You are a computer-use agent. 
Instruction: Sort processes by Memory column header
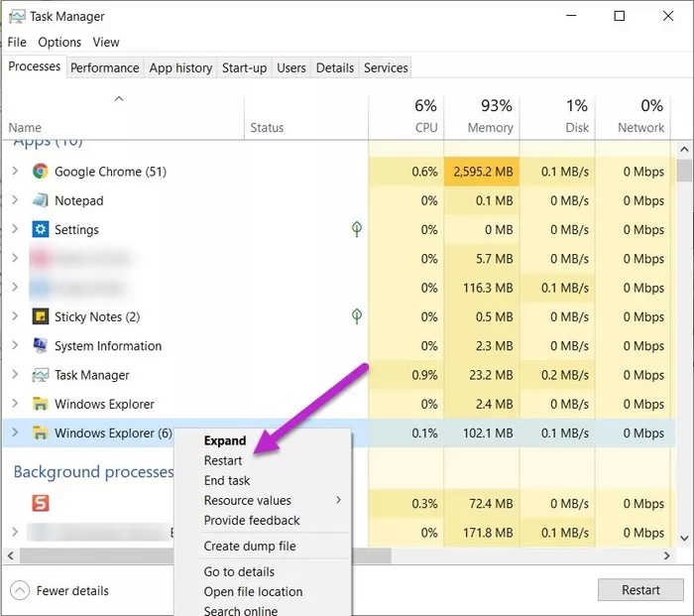(480, 117)
